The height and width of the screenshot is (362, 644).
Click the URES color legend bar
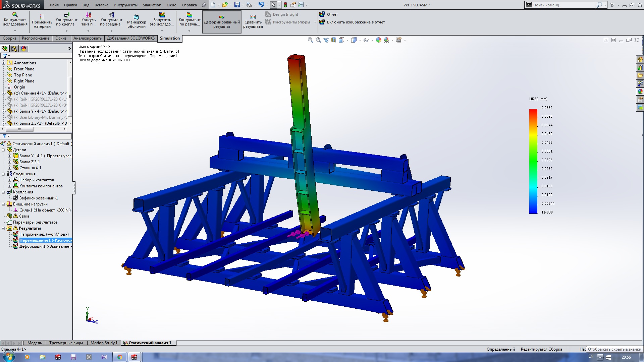point(533,161)
